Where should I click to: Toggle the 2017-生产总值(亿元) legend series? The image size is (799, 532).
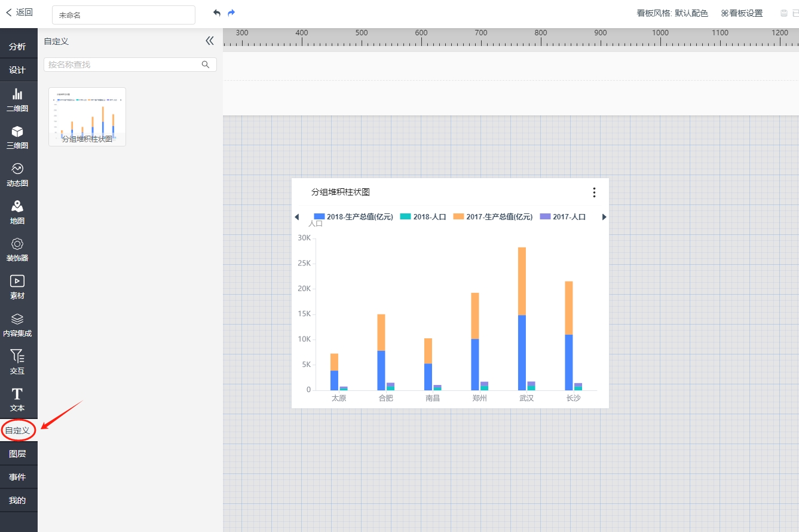click(492, 217)
